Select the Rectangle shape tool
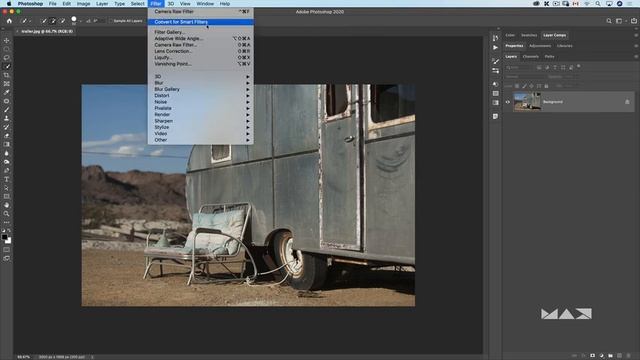The height and width of the screenshot is (360, 640). point(7,196)
